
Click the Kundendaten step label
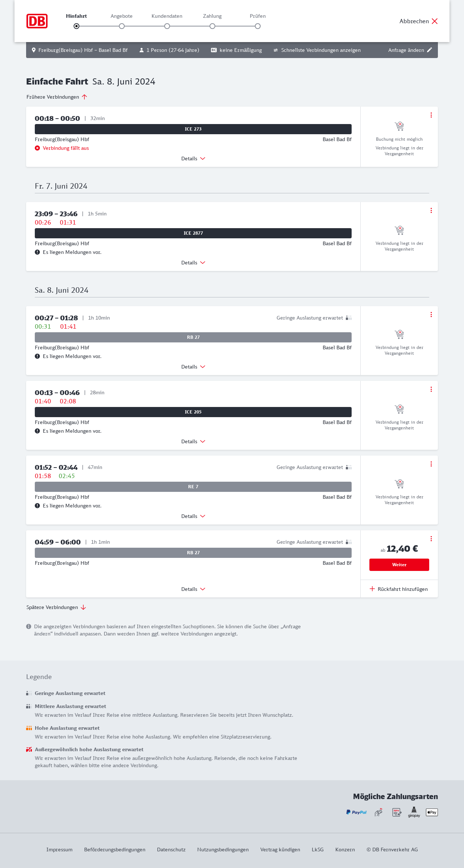[167, 16]
